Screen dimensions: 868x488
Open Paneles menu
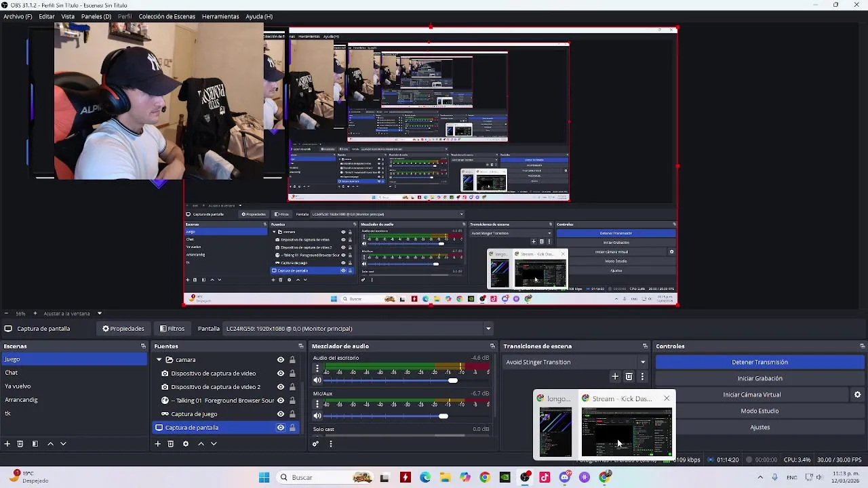96,16
